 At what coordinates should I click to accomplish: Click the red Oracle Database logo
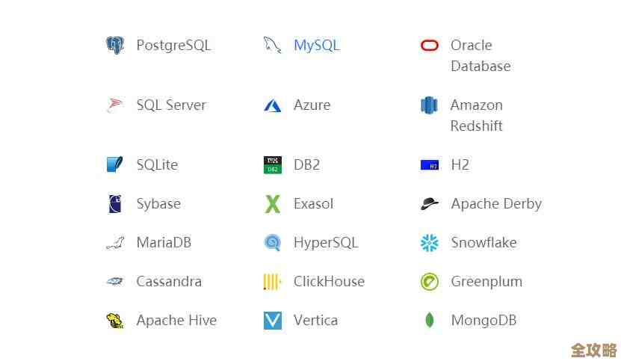pos(430,46)
